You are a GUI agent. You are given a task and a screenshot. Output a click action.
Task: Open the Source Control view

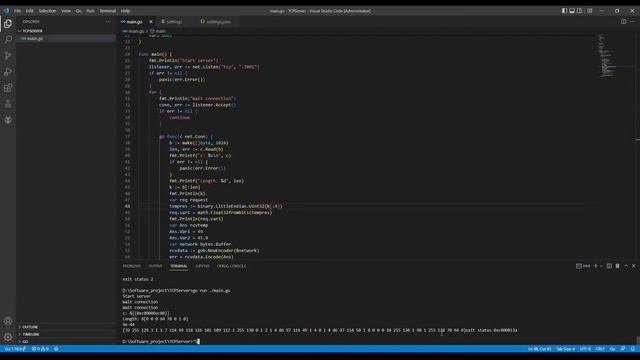click(8, 56)
